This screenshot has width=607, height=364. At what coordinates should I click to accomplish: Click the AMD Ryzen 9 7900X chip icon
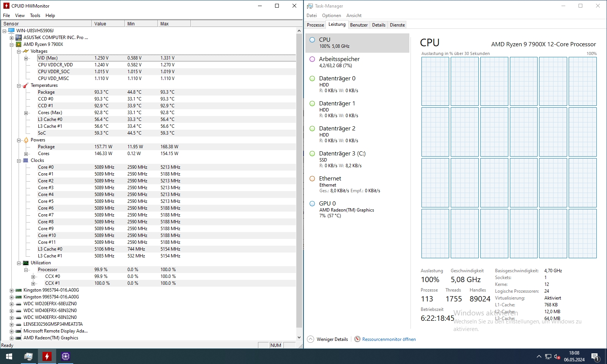18,44
